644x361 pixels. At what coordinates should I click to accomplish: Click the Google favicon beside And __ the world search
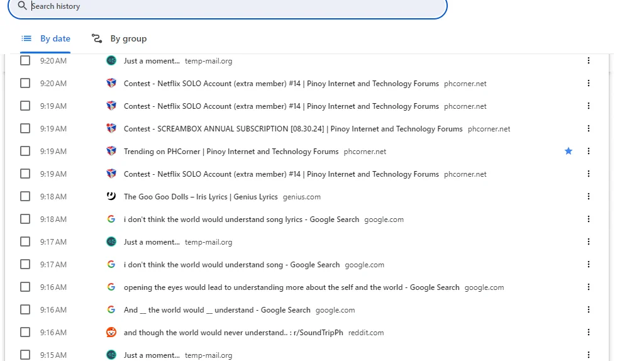pyautogui.click(x=111, y=309)
